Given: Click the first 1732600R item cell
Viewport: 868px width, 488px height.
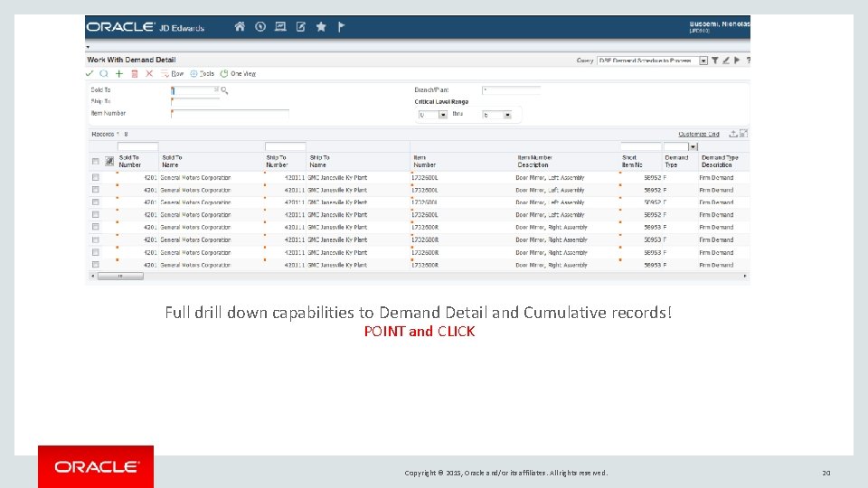Looking at the screenshot, I should pos(425,228).
